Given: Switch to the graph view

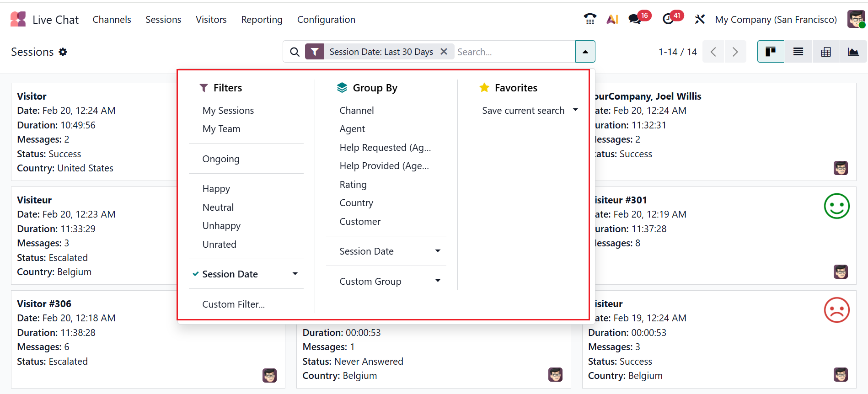Looking at the screenshot, I should pyautogui.click(x=853, y=52).
